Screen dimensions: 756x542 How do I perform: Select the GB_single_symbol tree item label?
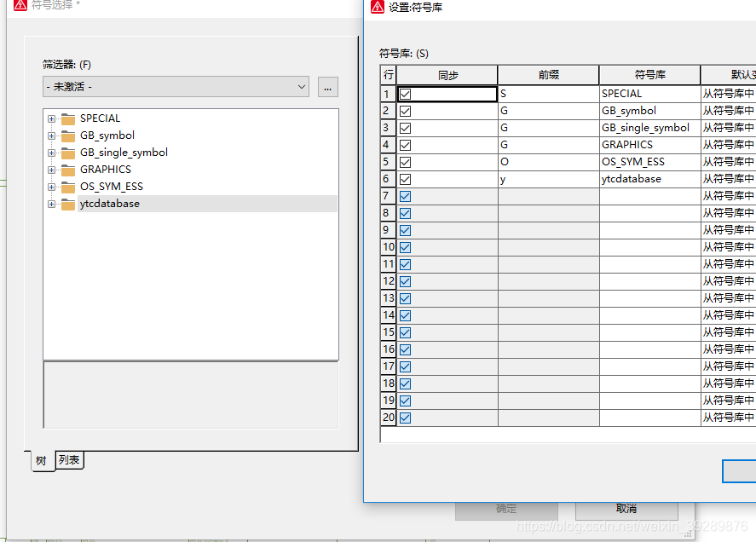tap(124, 153)
